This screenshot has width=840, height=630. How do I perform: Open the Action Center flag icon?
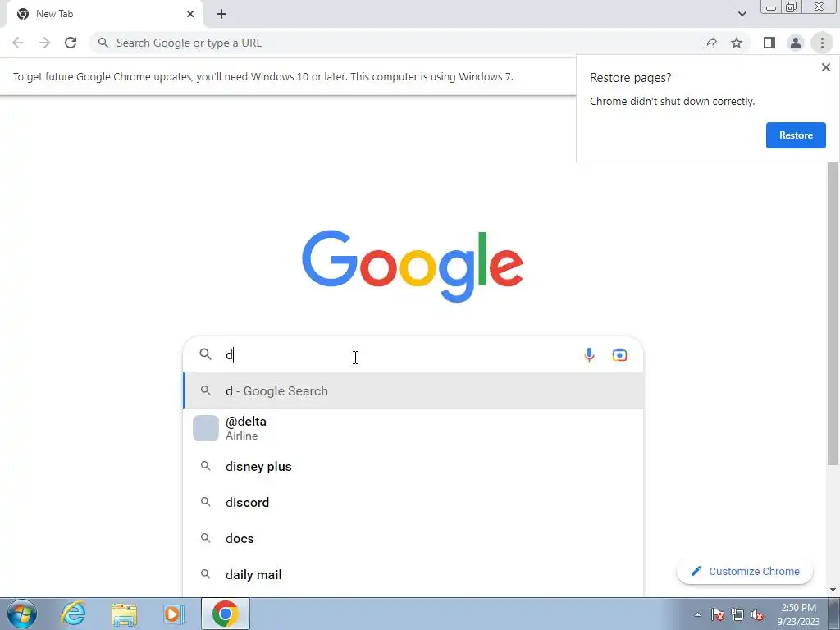pyautogui.click(x=718, y=614)
